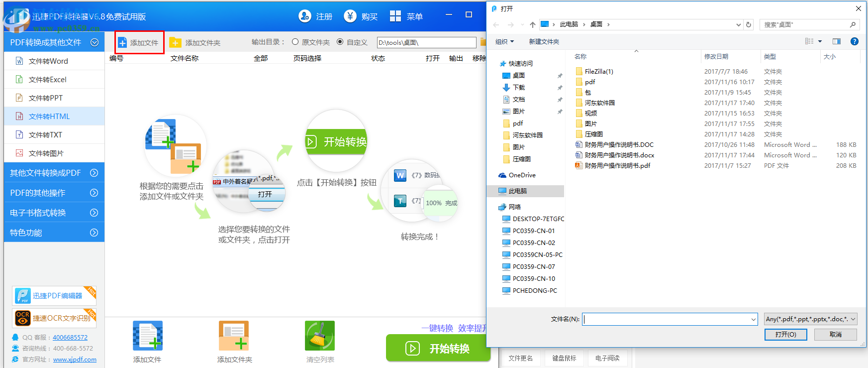Image resolution: width=868 pixels, height=368 pixels.
Task: Click the 电子阅读 tab behind the dialog
Action: coord(607,358)
